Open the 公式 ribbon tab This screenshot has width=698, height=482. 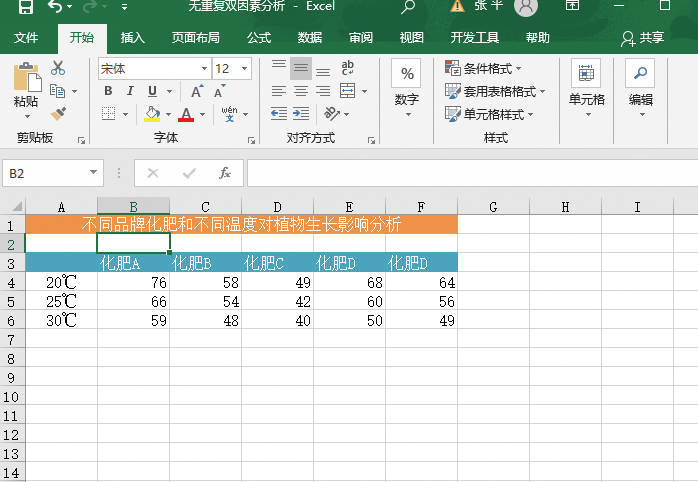[x=259, y=38]
